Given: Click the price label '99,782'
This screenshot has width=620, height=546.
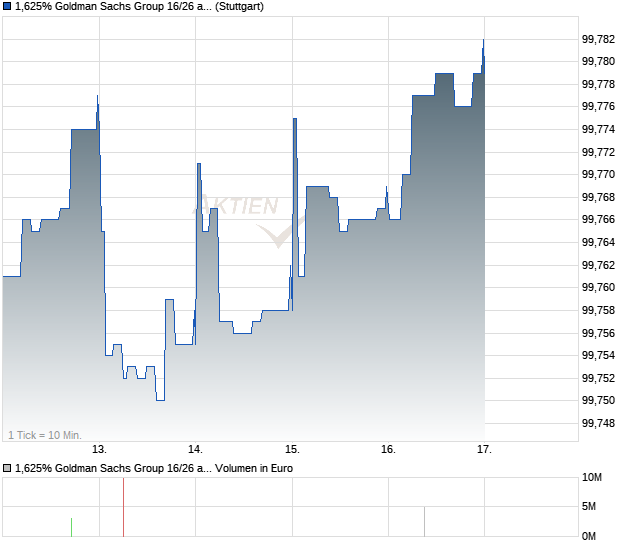Looking at the screenshot, I should tap(598, 39).
